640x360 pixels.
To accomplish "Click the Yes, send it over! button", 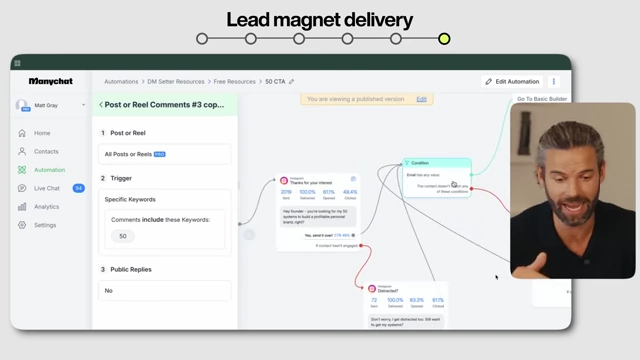I will pos(330,235).
